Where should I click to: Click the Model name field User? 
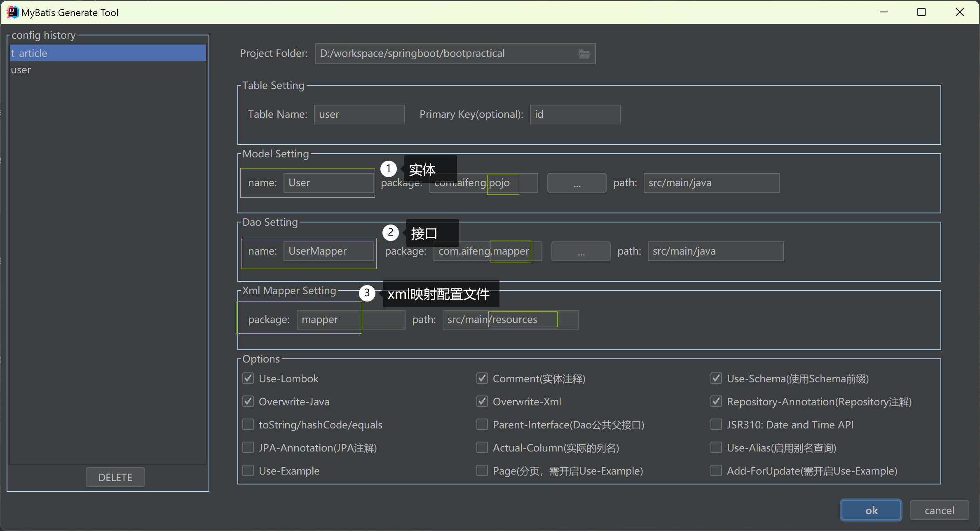coord(329,183)
